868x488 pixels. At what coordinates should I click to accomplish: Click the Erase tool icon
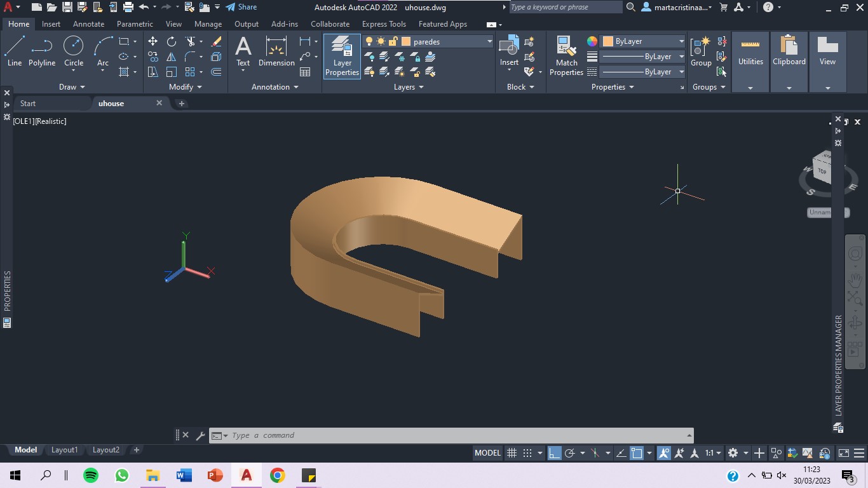pyautogui.click(x=216, y=41)
